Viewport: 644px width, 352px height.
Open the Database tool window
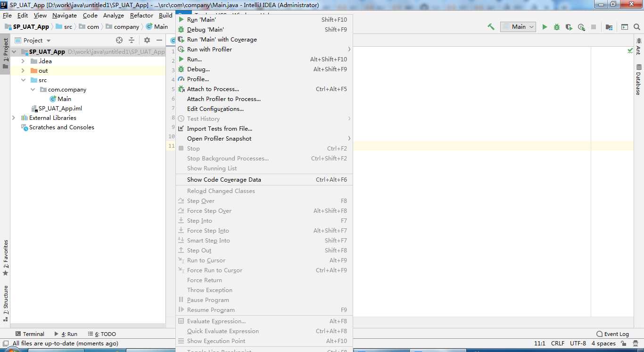[638, 79]
